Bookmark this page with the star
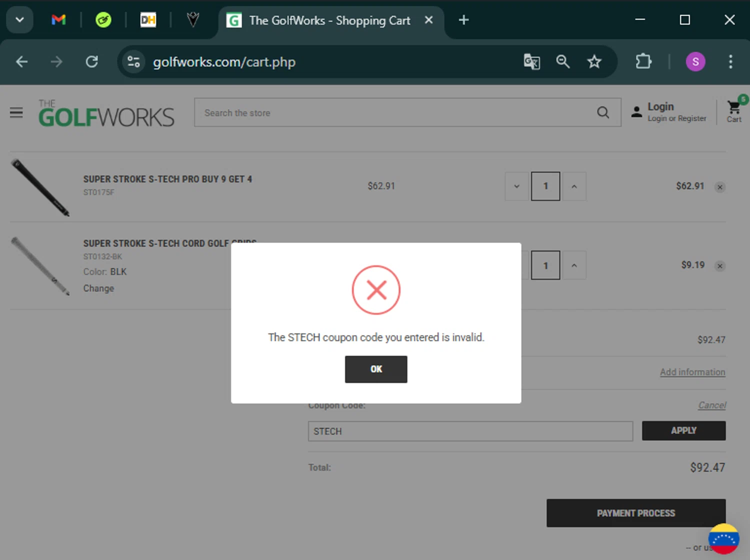This screenshot has width=750, height=560. click(x=594, y=62)
